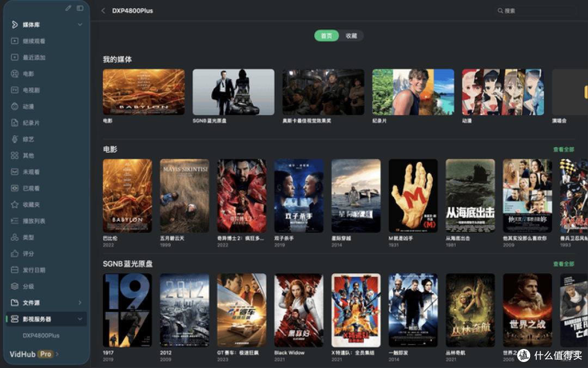Image resolution: width=588 pixels, height=368 pixels.
Task: Click the VidHub Pro badge
Action: tap(46, 354)
